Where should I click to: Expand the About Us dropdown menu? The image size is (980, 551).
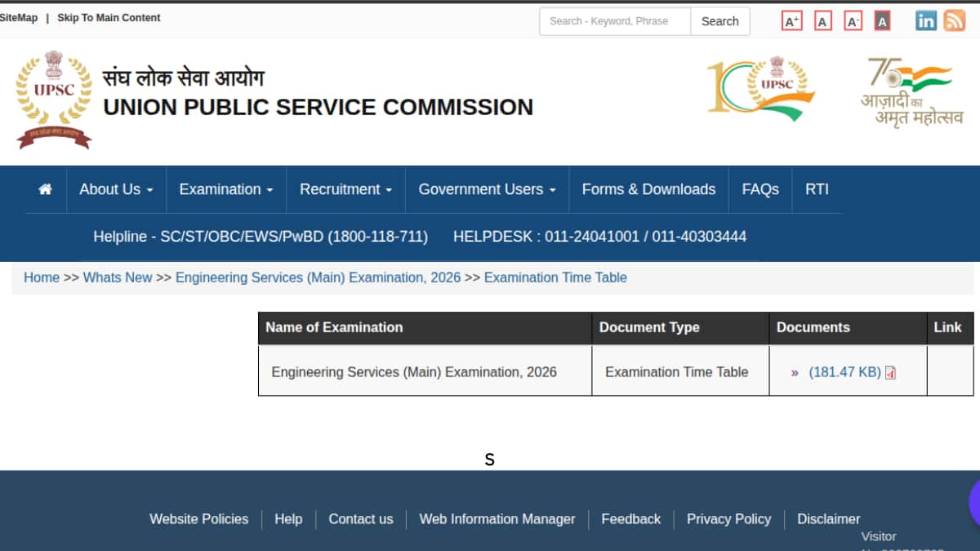[x=116, y=189]
